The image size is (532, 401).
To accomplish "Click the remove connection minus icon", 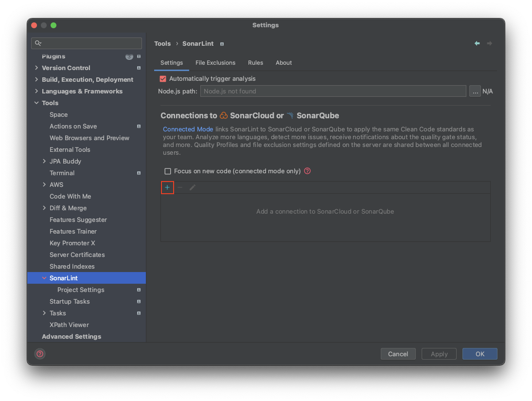I will 180,187.
